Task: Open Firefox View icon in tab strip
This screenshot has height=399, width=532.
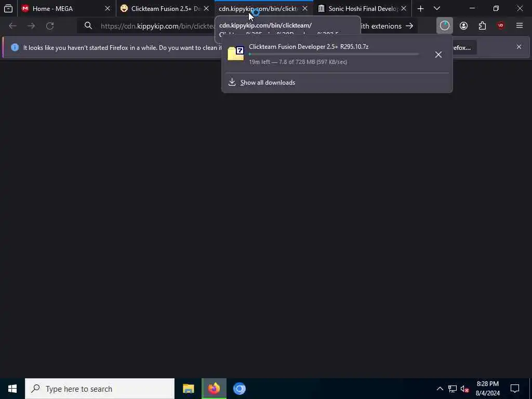Action: click(8, 8)
